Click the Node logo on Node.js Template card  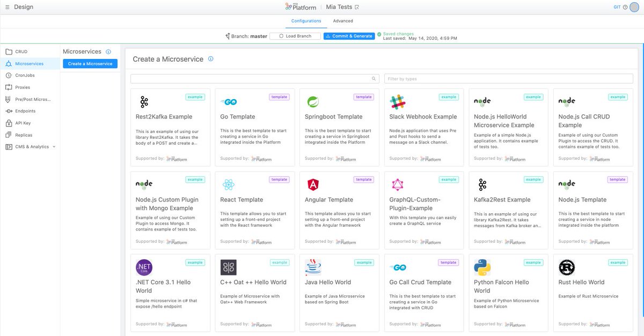[x=567, y=184]
